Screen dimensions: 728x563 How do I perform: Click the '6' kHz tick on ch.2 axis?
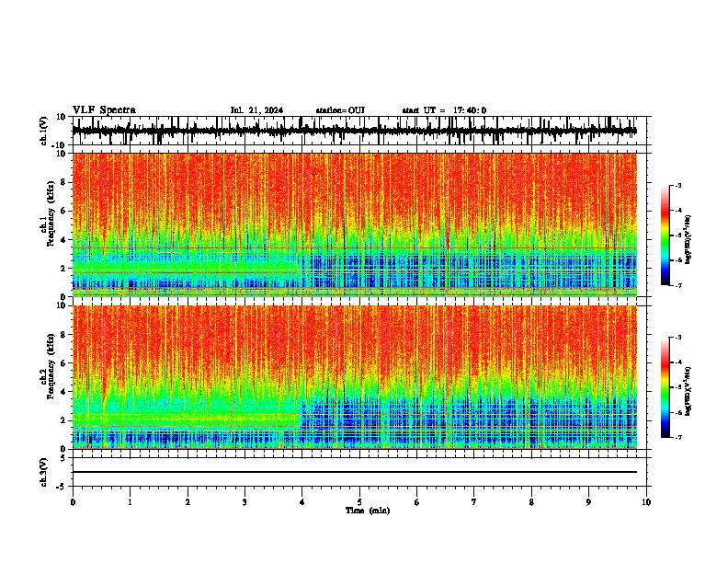pos(63,363)
